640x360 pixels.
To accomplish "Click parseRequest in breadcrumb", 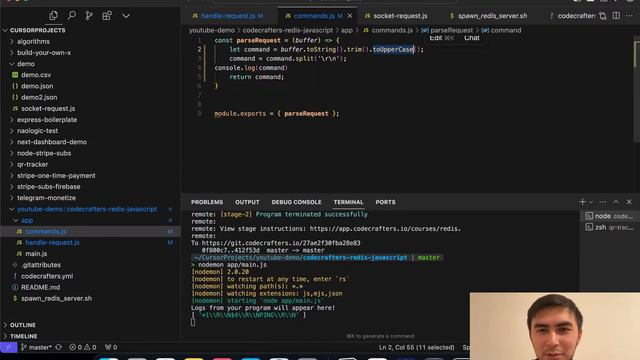I will 451,30.
